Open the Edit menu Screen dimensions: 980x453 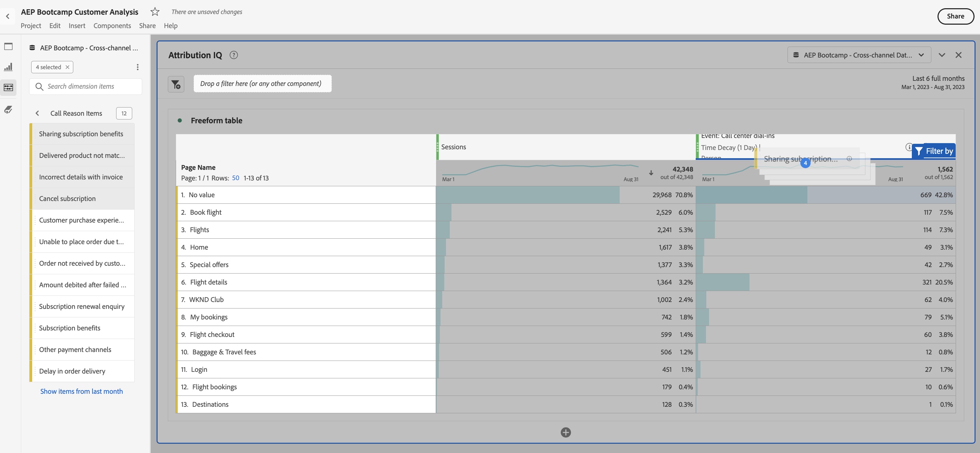(x=55, y=25)
